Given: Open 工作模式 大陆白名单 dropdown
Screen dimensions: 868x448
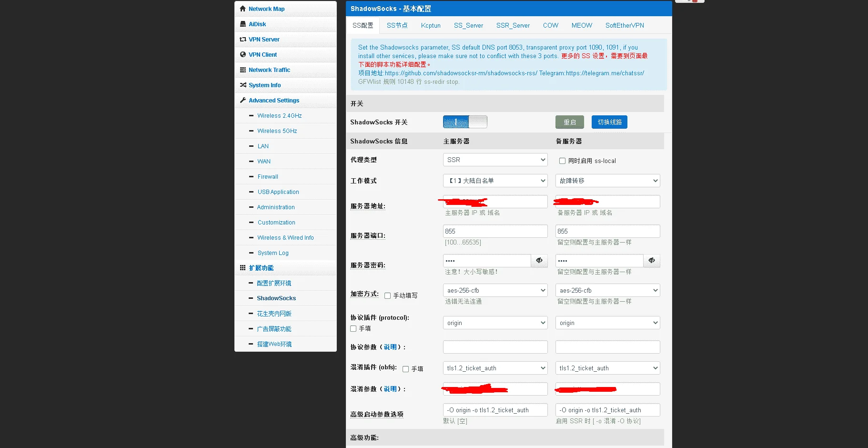Looking at the screenshot, I should (x=495, y=181).
